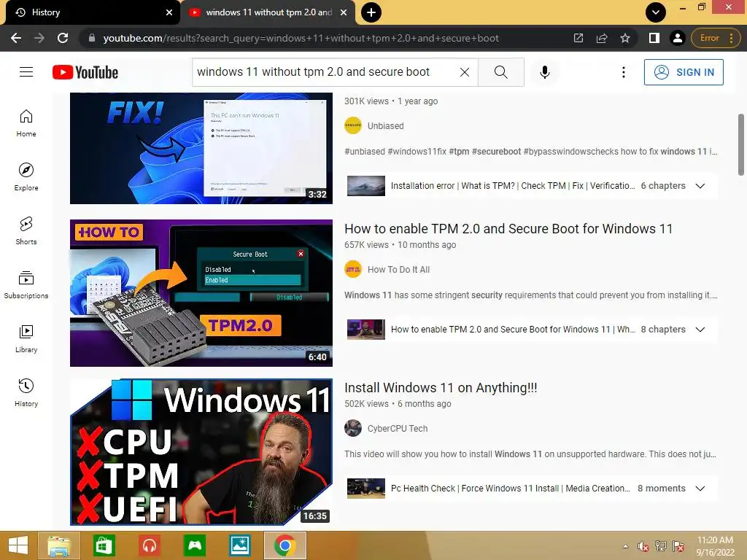
Task: Click the '657K views' text
Action: point(366,245)
